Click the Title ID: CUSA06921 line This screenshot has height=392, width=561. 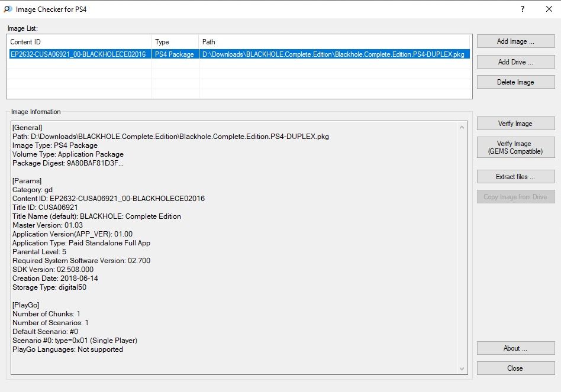point(45,208)
